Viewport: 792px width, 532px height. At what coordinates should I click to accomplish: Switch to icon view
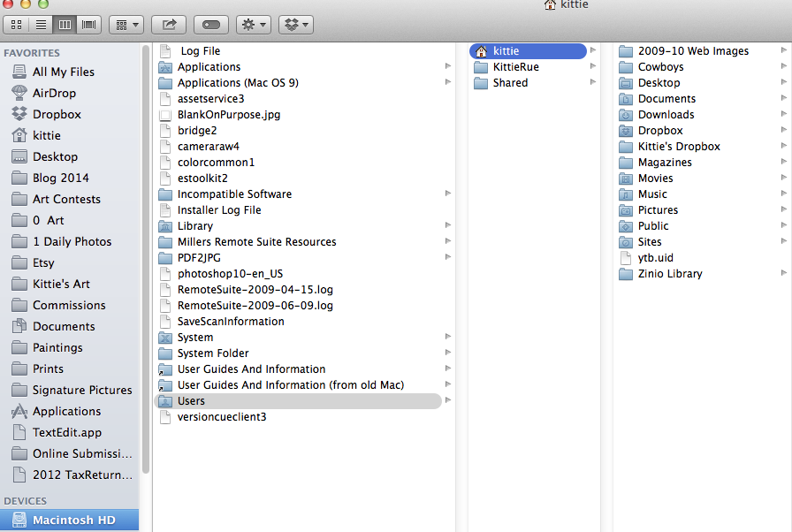(x=16, y=25)
